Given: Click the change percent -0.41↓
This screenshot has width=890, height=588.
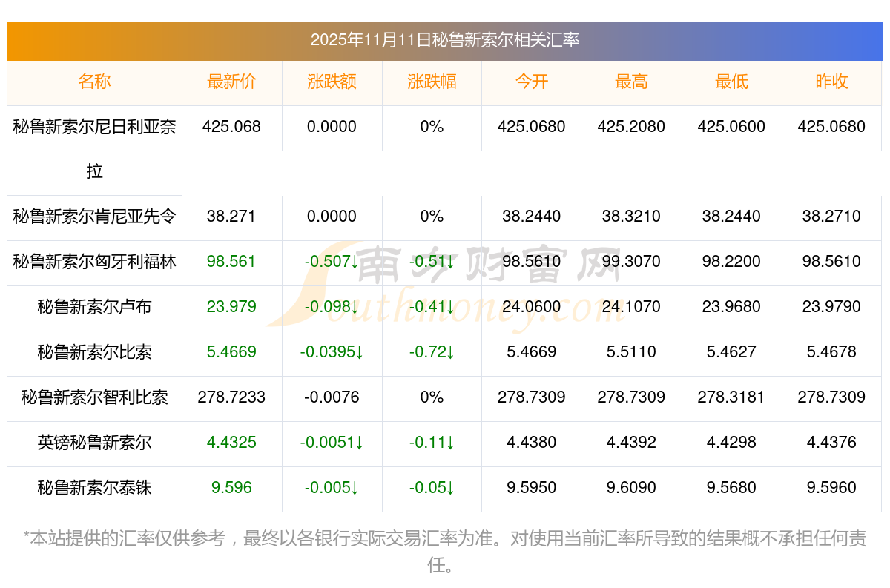Looking at the screenshot, I should 432,307.
